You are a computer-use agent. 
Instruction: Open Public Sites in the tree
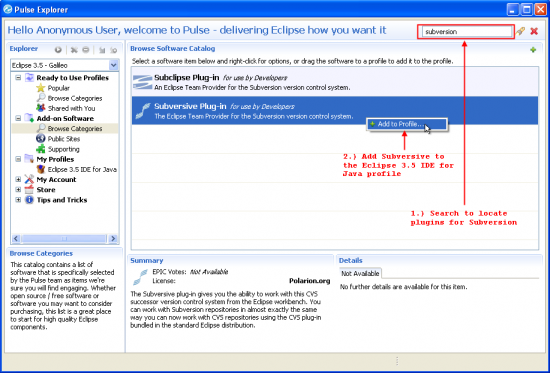pyautogui.click(x=64, y=139)
